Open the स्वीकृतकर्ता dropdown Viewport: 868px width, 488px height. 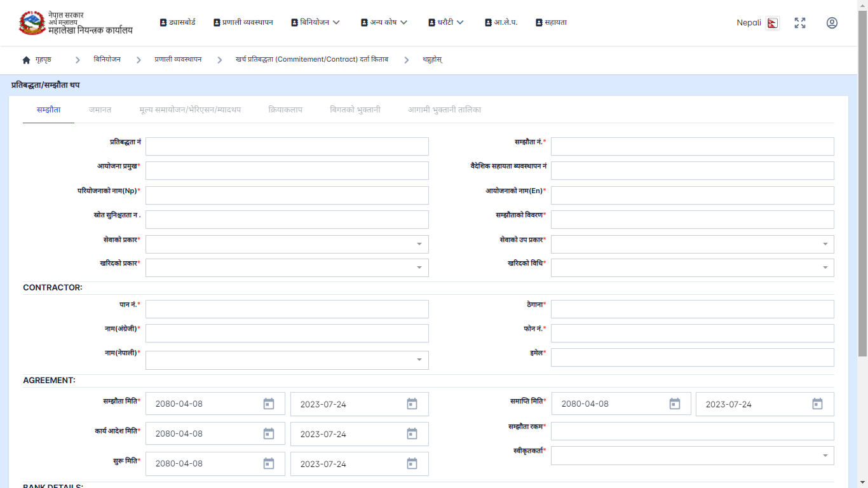[825, 456]
